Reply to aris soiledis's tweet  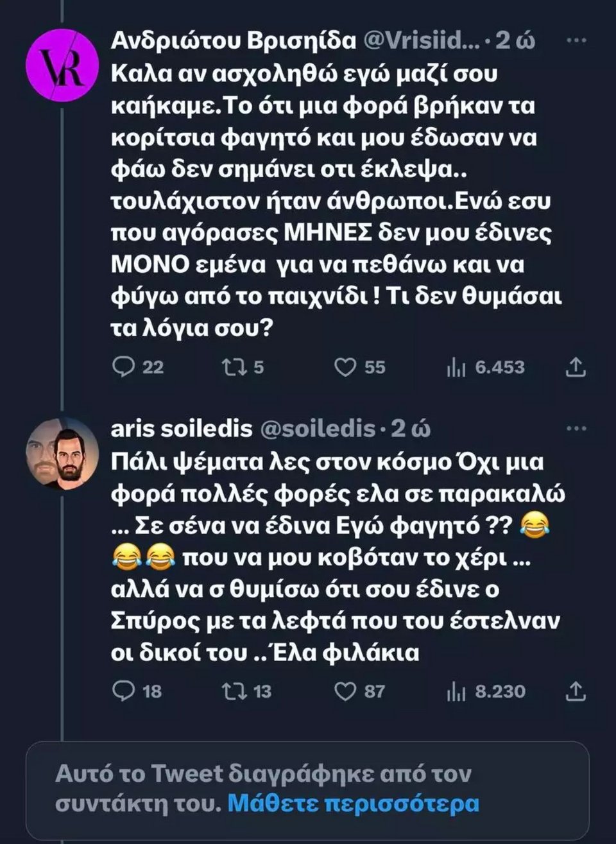click(123, 691)
